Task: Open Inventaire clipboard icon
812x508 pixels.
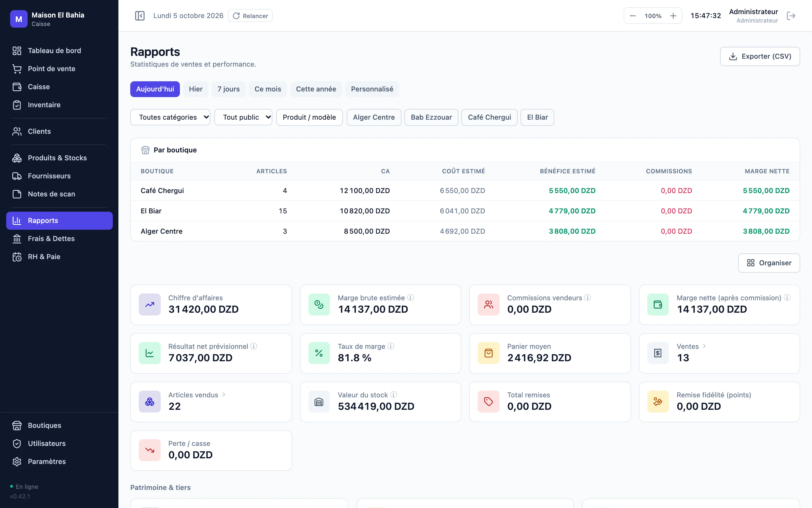Action: point(17,105)
